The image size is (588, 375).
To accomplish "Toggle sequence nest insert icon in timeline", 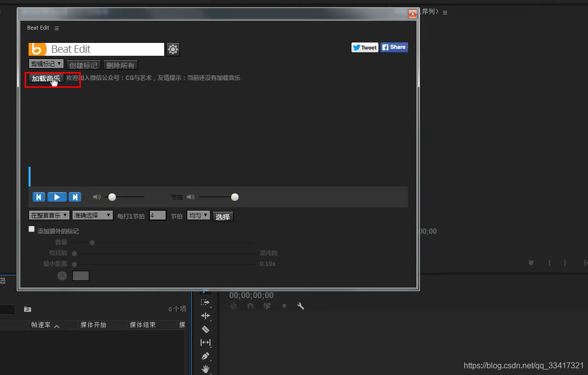I will 234,306.
